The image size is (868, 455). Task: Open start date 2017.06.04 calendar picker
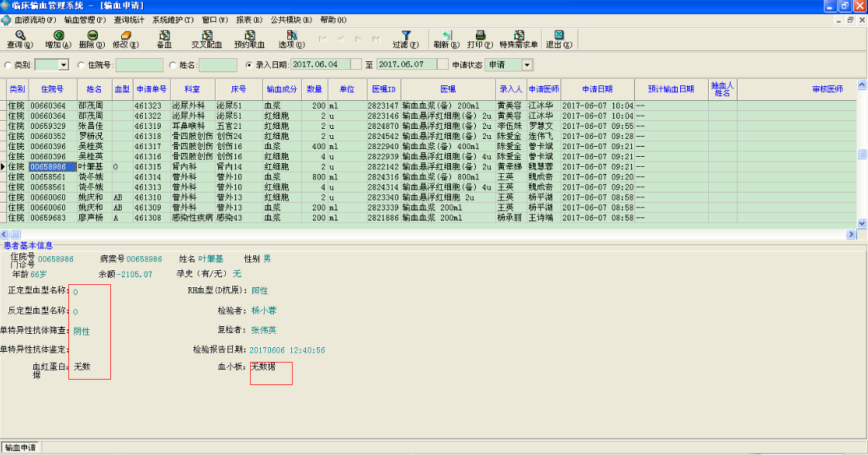point(356,64)
